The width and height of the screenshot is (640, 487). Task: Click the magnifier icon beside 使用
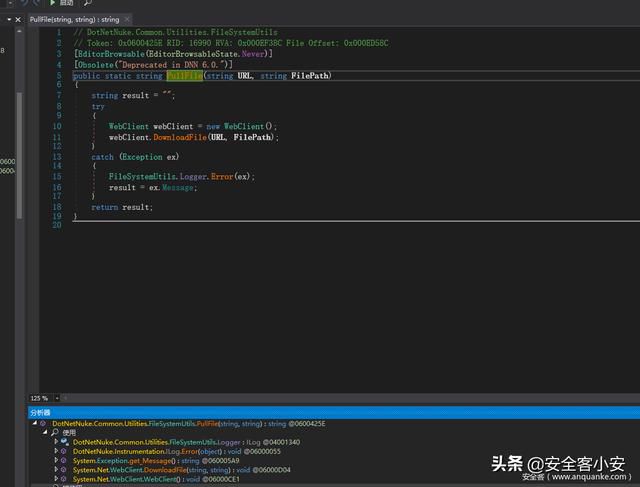point(55,432)
